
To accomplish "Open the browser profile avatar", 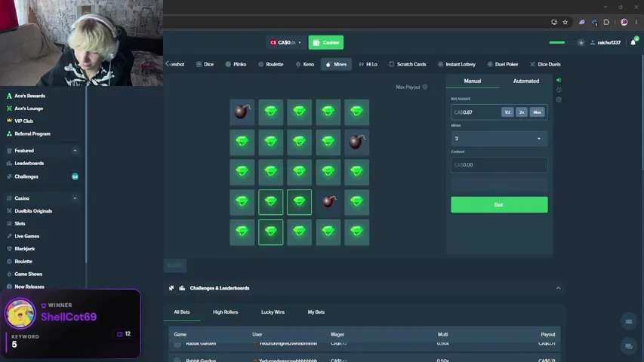I will (624, 22).
